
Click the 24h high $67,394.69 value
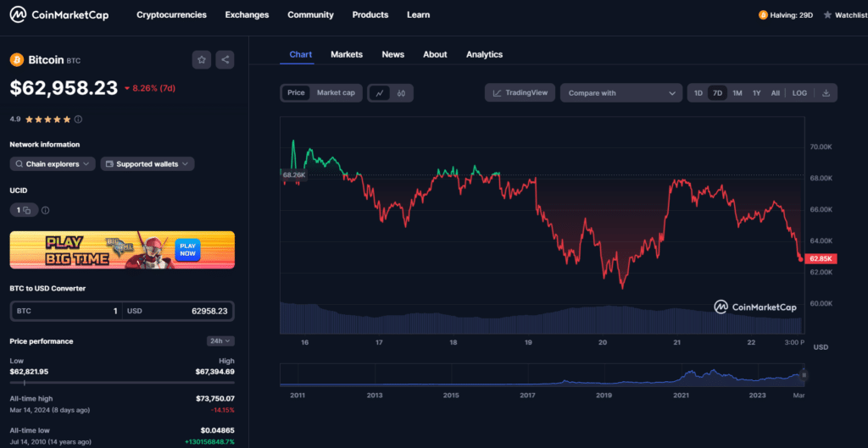[214, 371]
